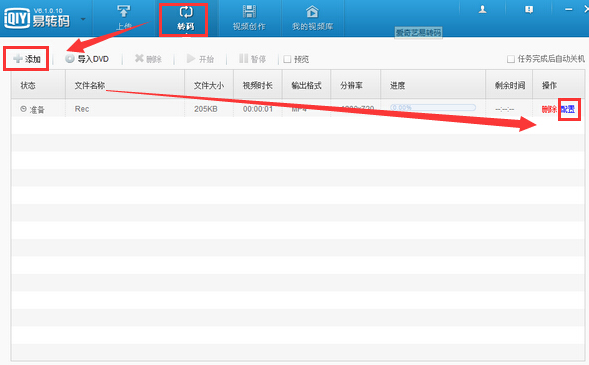
Task: Click the 205KB file size cell
Action: 205,109
